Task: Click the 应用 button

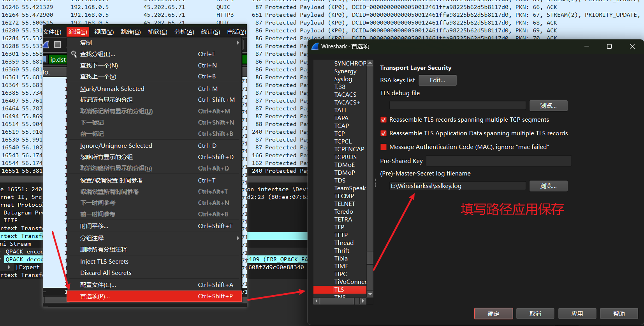Action: coord(577,314)
